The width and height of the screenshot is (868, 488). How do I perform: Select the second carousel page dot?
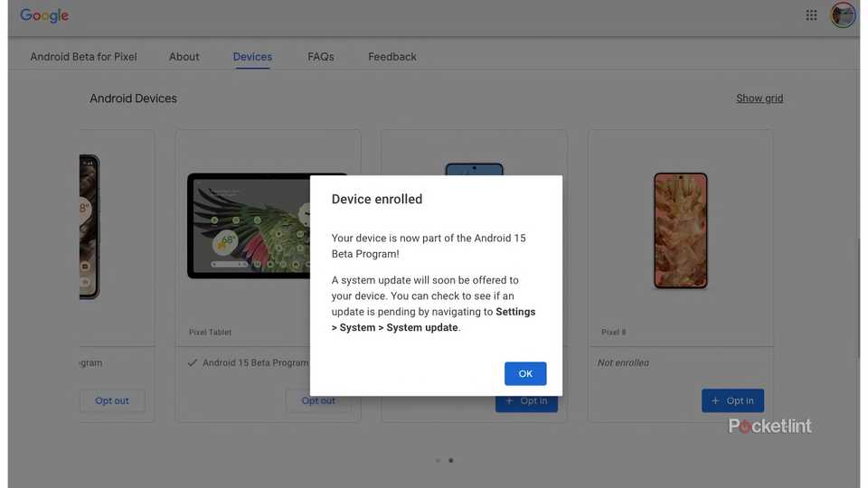click(x=451, y=460)
